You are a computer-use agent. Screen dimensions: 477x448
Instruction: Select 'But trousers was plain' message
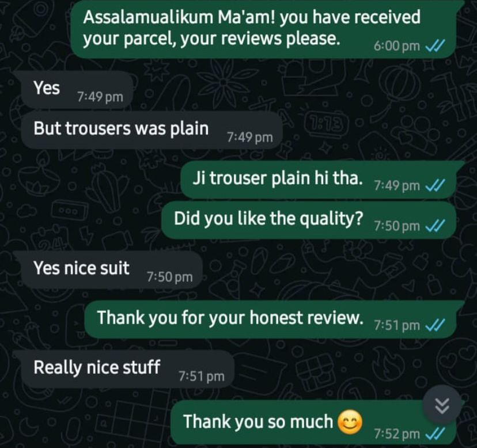pos(152,130)
